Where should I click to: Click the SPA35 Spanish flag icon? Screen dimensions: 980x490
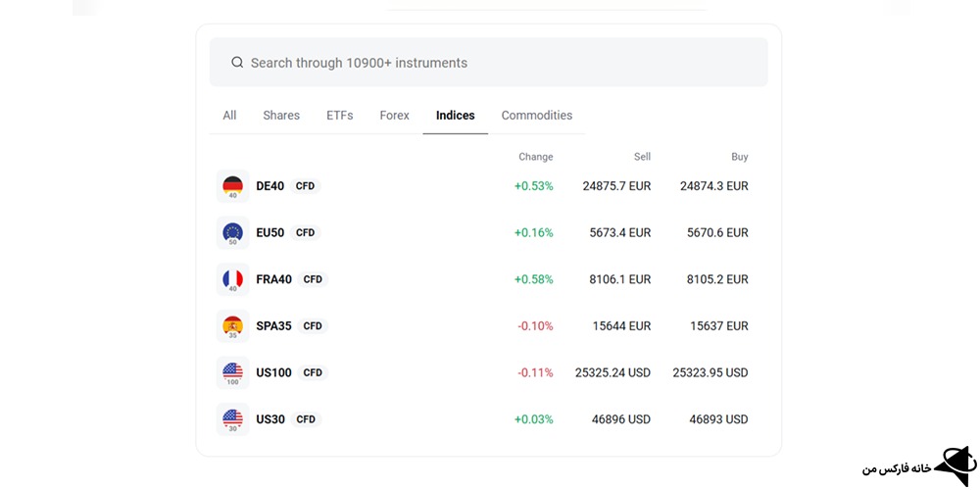[232, 325]
